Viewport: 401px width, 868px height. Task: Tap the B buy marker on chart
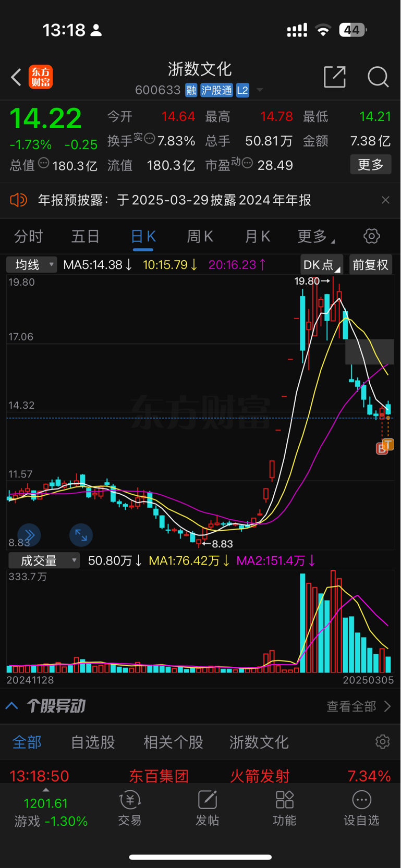(x=382, y=449)
